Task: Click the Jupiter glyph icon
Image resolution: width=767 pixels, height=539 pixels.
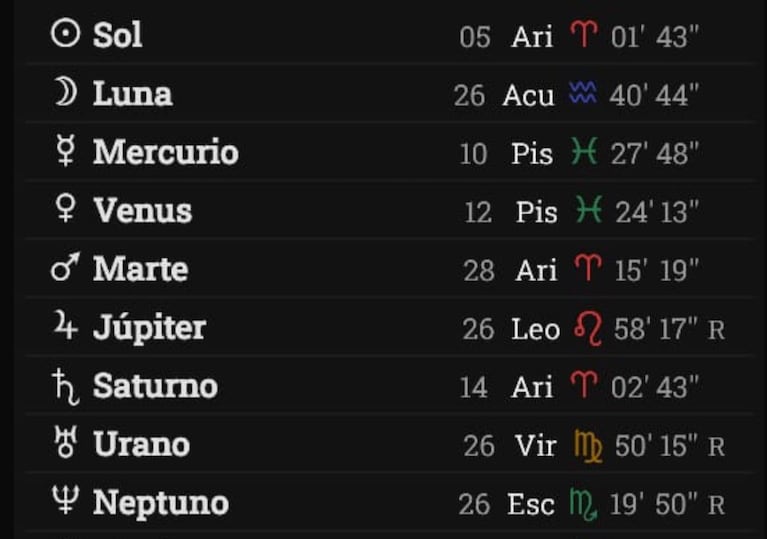Action: 65,327
